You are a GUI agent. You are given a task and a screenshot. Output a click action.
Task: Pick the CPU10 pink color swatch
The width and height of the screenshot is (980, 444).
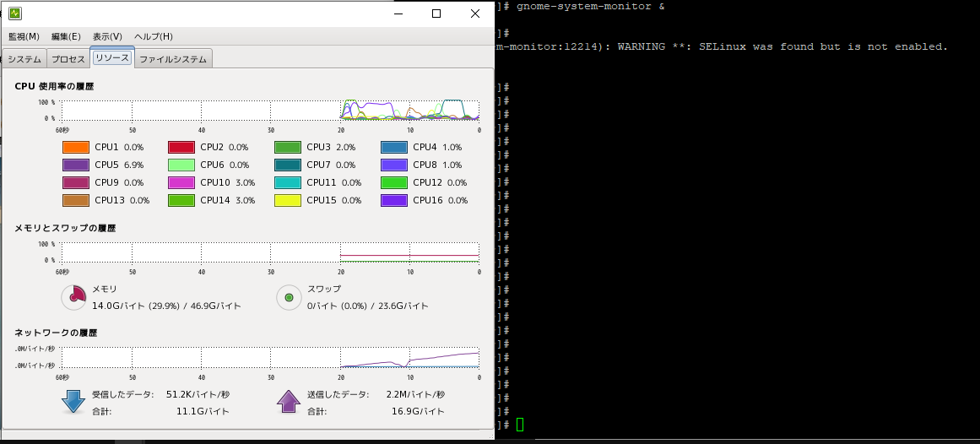tap(181, 182)
